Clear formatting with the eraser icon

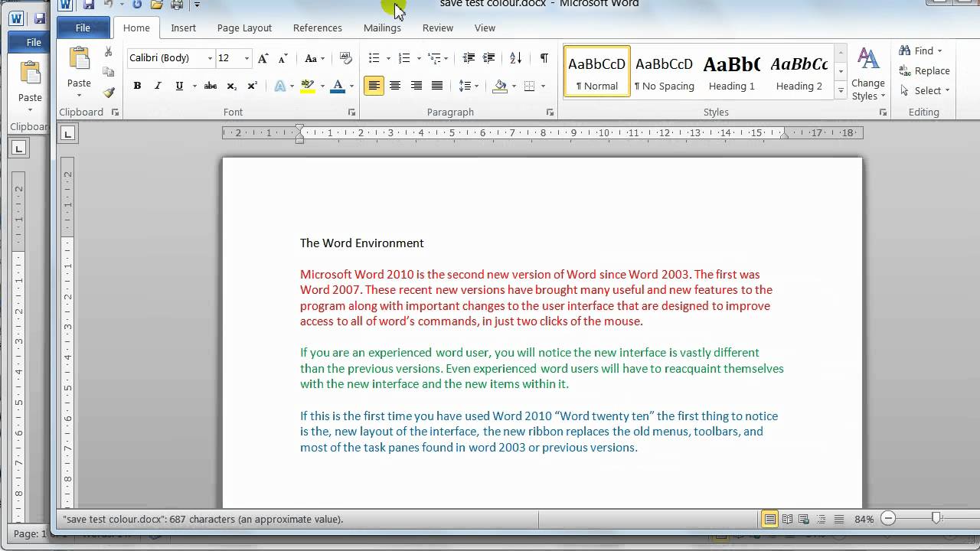pos(345,58)
